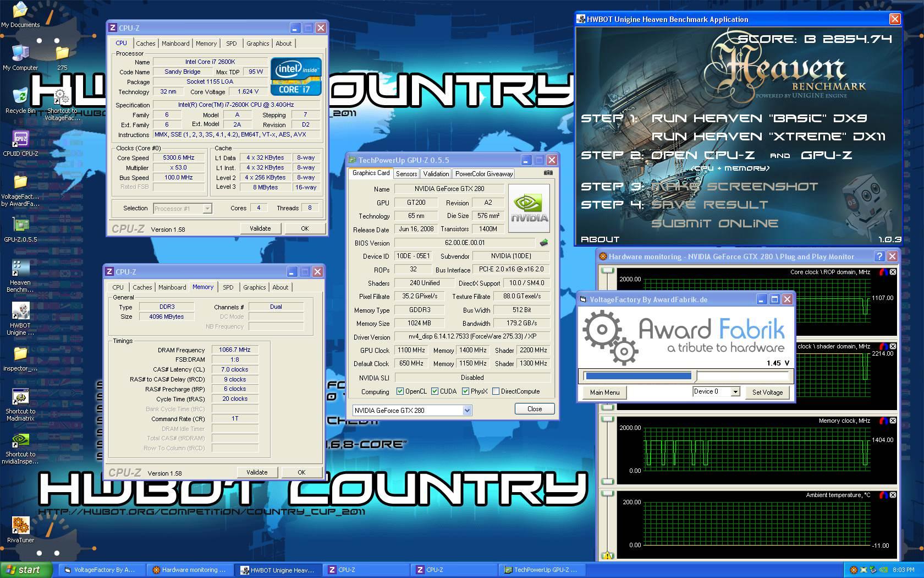
Task: Click the magnet icon on the Ambient temperature graph
Action: pos(883,495)
